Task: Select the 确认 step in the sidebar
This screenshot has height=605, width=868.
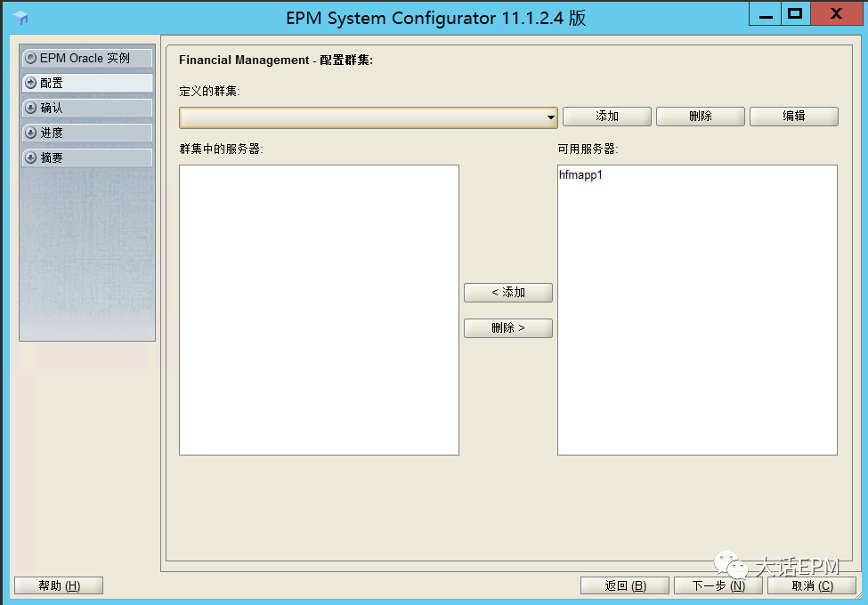Action: 87,108
